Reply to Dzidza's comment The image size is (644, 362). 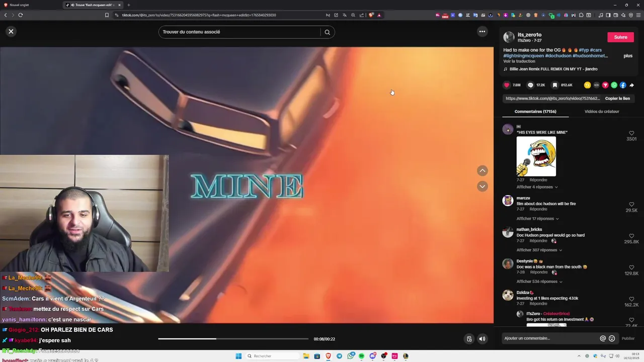pyautogui.click(x=538, y=304)
